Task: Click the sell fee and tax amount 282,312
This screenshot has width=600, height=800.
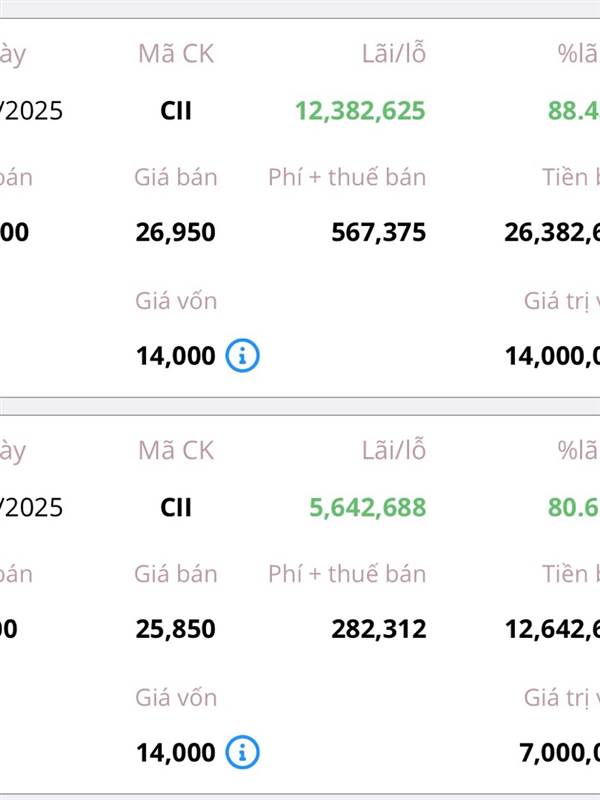Action: pos(378,630)
